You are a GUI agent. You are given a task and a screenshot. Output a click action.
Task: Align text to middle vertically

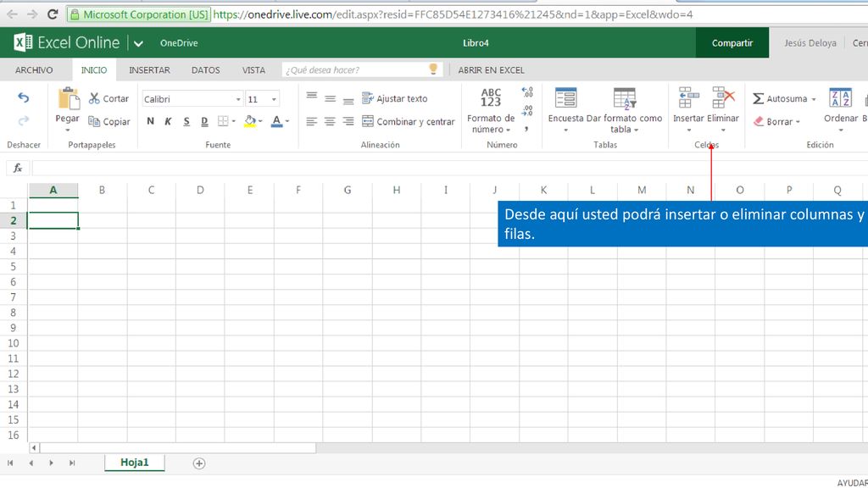tap(330, 99)
